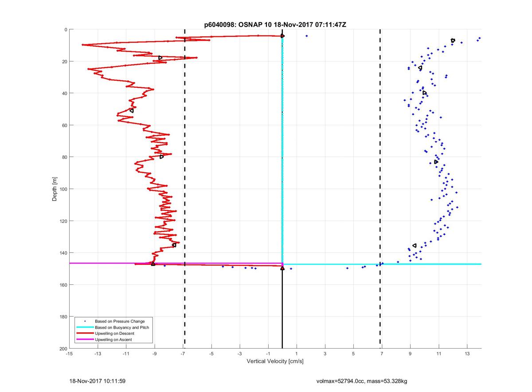
Task: Click x-axis tick label -3
Action: (x=240, y=354)
